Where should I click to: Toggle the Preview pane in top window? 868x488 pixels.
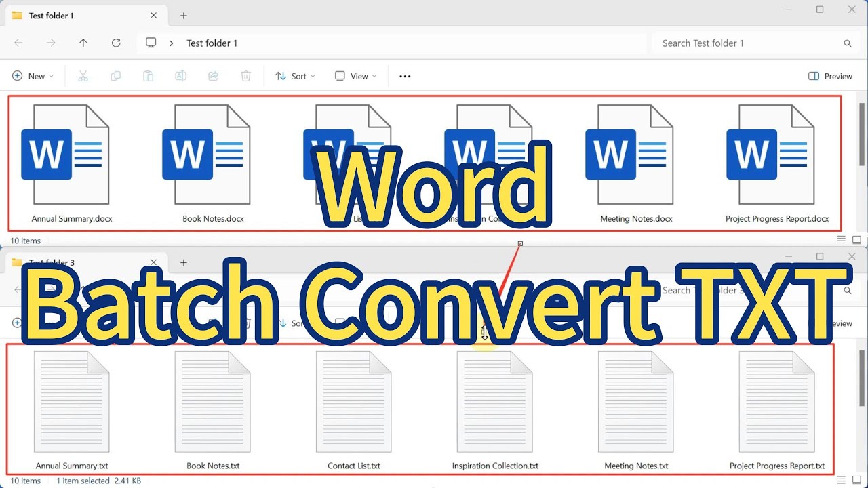pos(831,76)
